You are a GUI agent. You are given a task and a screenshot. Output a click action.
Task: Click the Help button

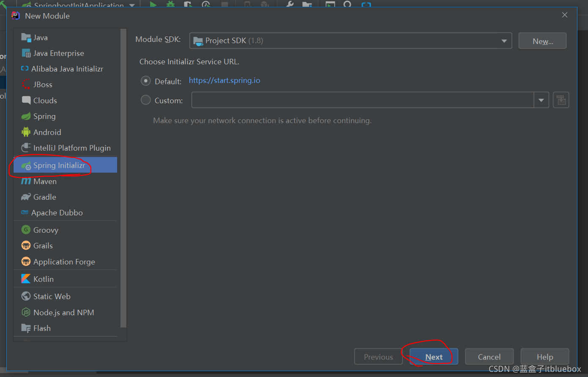(x=545, y=357)
